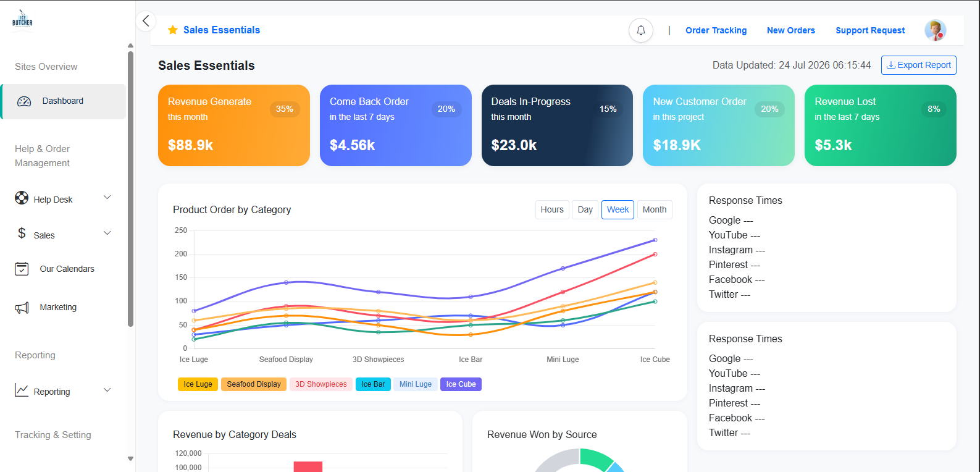The width and height of the screenshot is (980, 472).
Task: Open the Revenue Generate card
Action: click(234, 125)
